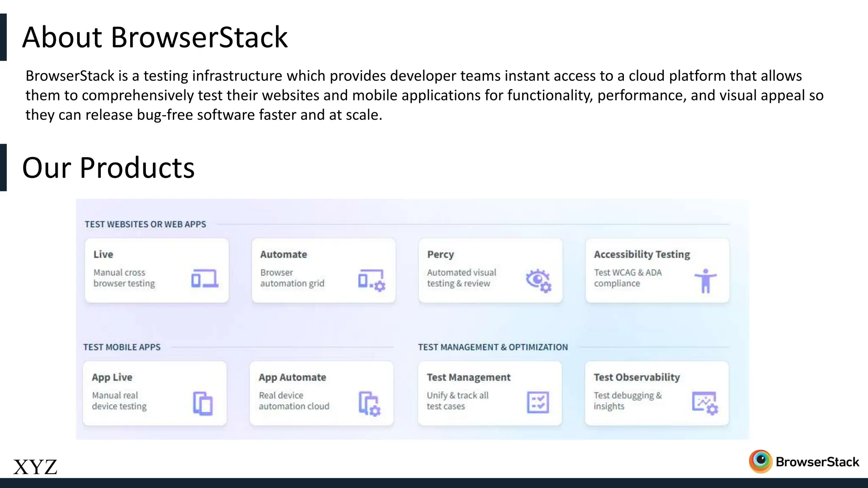Open the Live product title
The height and width of the screenshot is (488, 868).
tap(103, 254)
